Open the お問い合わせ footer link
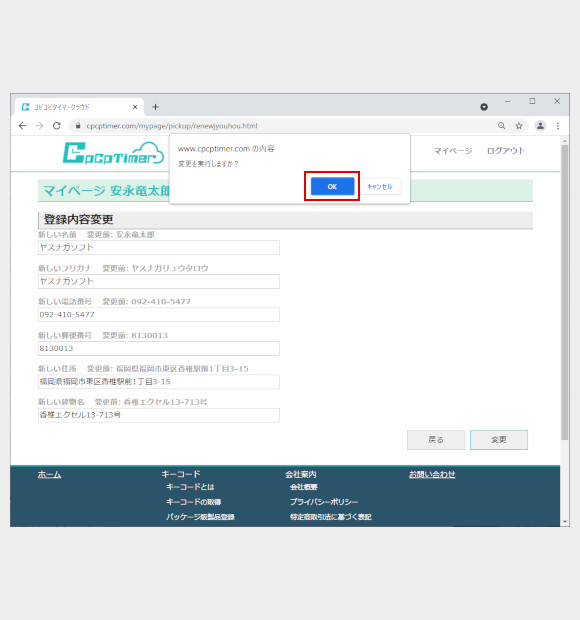Image resolution: width=580 pixels, height=620 pixels. (x=432, y=474)
